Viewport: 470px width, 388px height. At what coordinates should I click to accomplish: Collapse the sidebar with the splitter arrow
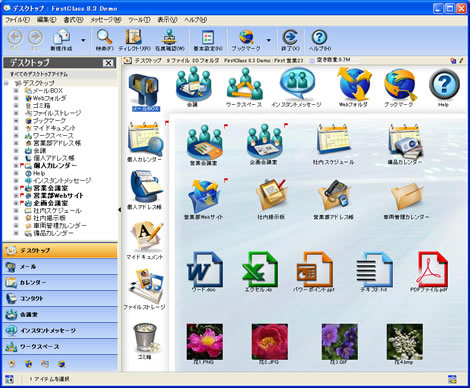119,210
